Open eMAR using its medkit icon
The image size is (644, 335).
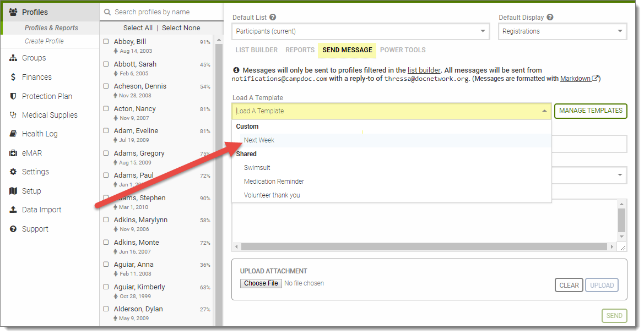coord(13,153)
